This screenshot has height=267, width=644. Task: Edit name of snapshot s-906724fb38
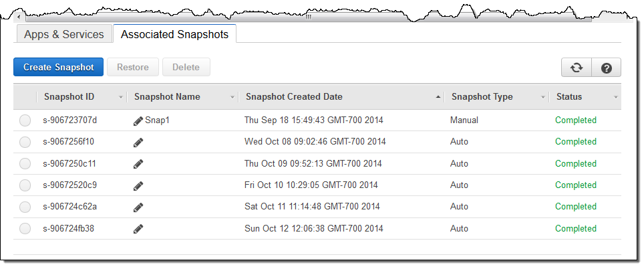click(x=138, y=229)
